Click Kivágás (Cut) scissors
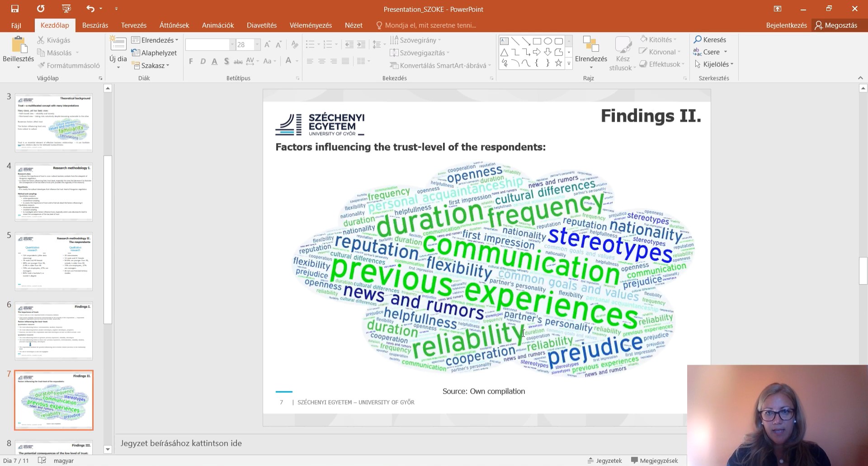 pos(54,40)
